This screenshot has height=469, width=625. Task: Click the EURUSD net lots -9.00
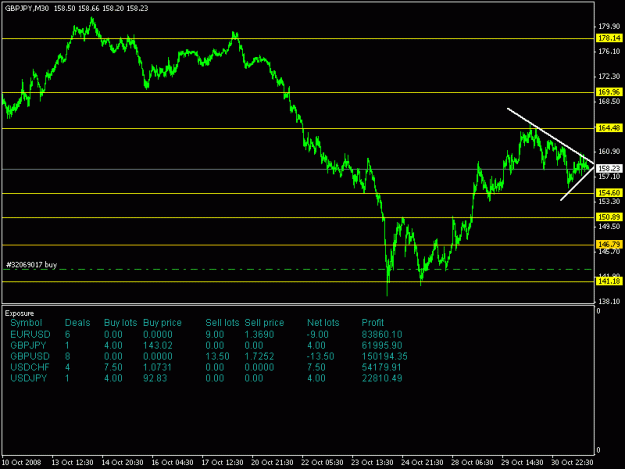coord(318,335)
